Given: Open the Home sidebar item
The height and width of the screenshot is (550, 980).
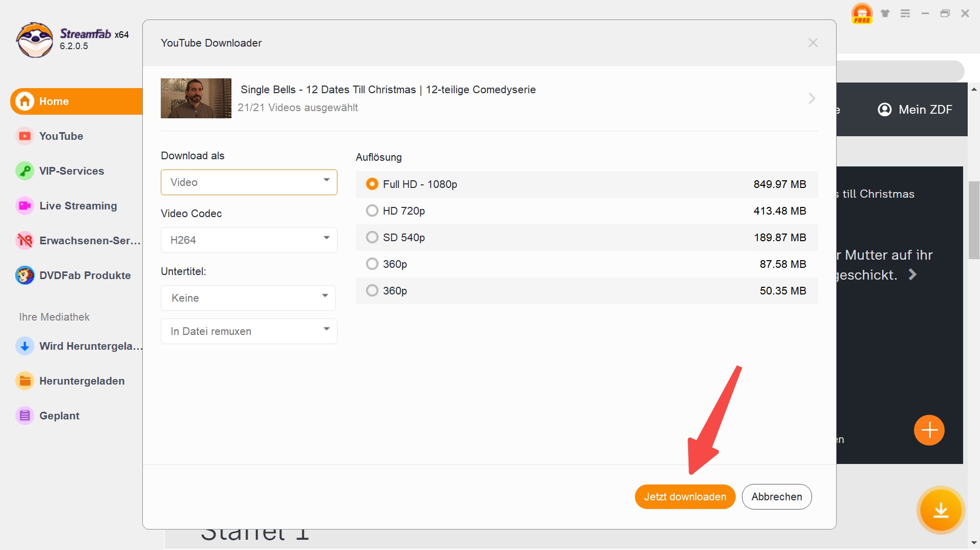Looking at the screenshot, I should tap(76, 101).
